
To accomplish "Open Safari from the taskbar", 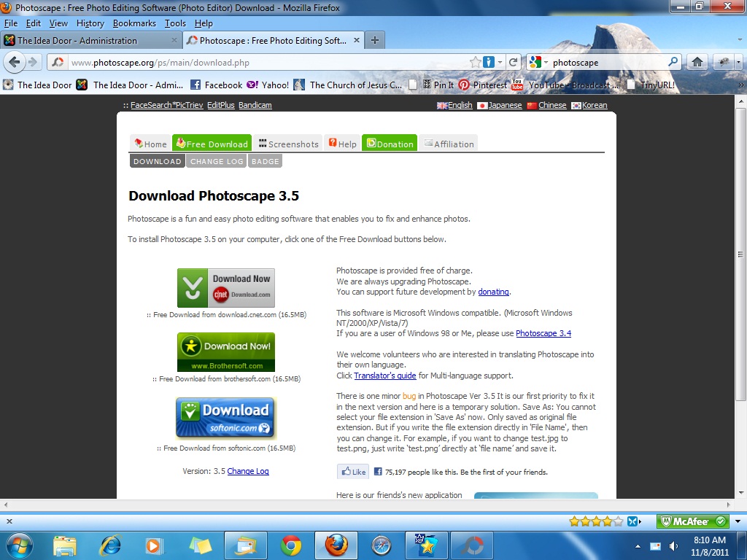I will point(382,545).
